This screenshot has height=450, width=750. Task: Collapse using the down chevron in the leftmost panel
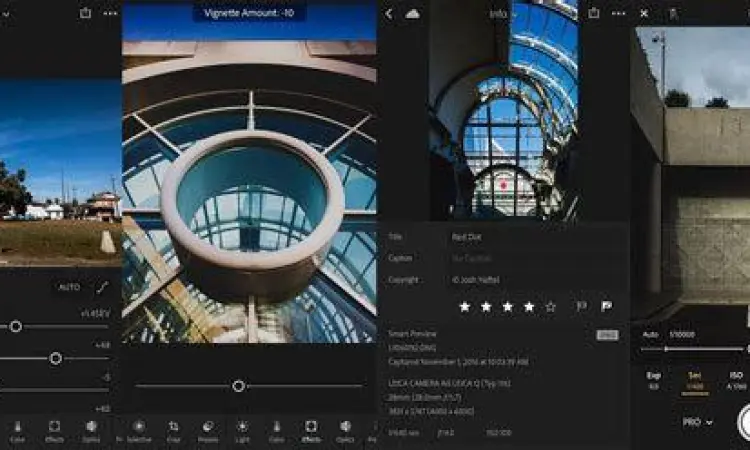5,14
